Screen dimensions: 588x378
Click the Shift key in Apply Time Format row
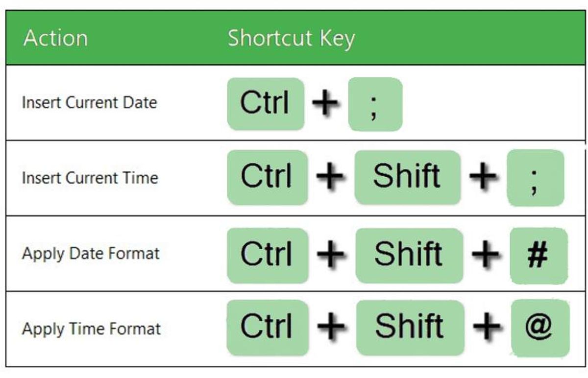[x=410, y=328]
